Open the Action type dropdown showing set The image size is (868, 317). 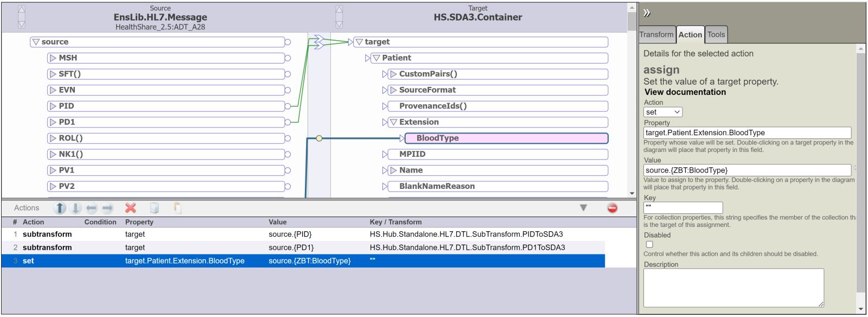662,112
